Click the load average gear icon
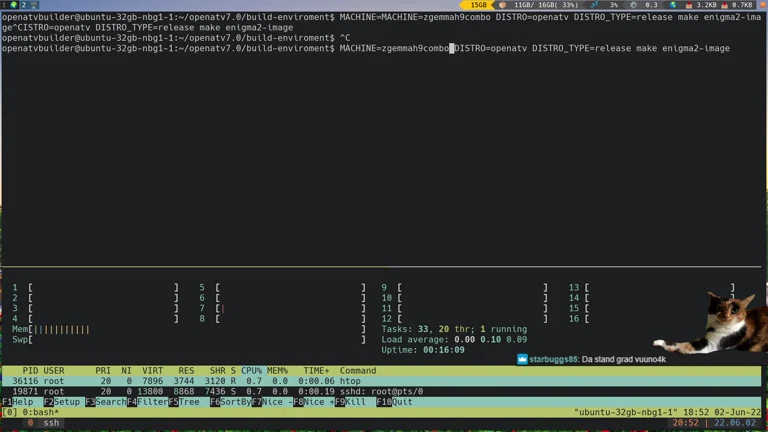Viewport: 768px width, 432px height. point(634,5)
